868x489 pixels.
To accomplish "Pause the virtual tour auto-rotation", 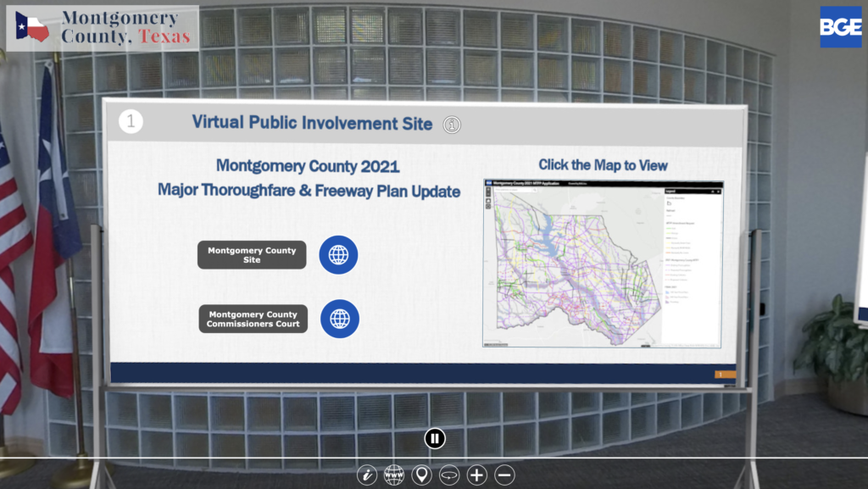I will [x=435, y=439].
